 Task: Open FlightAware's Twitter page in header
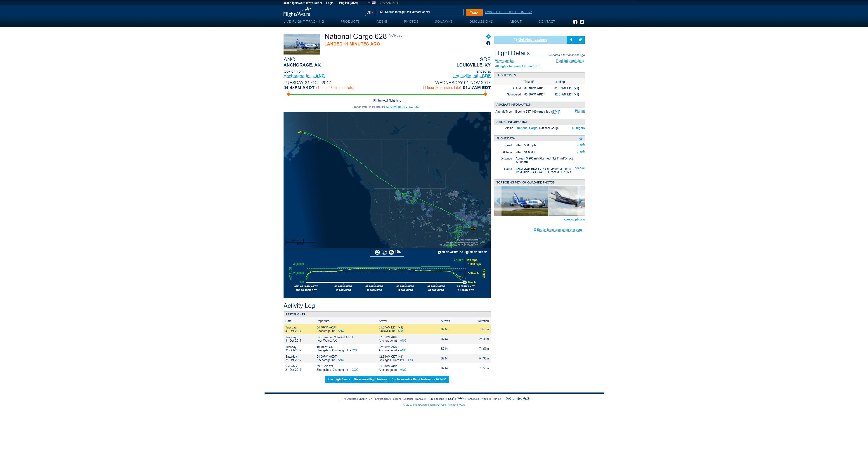coord(582,22)
